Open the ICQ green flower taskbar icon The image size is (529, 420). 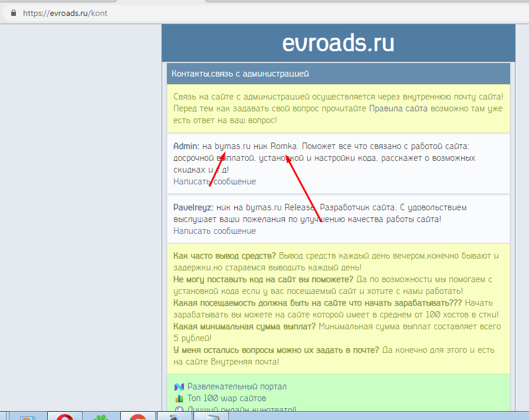tap(101, 416)
